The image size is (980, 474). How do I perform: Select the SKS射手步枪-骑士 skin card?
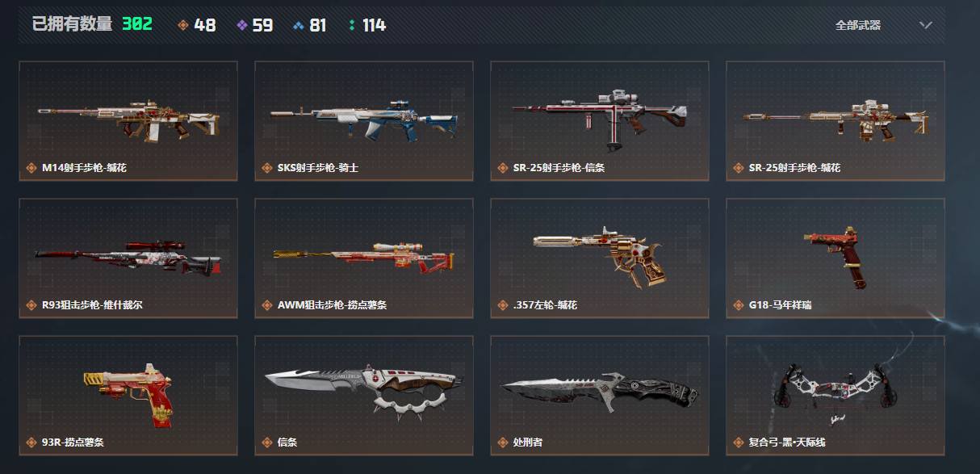[x=364, y=120]
